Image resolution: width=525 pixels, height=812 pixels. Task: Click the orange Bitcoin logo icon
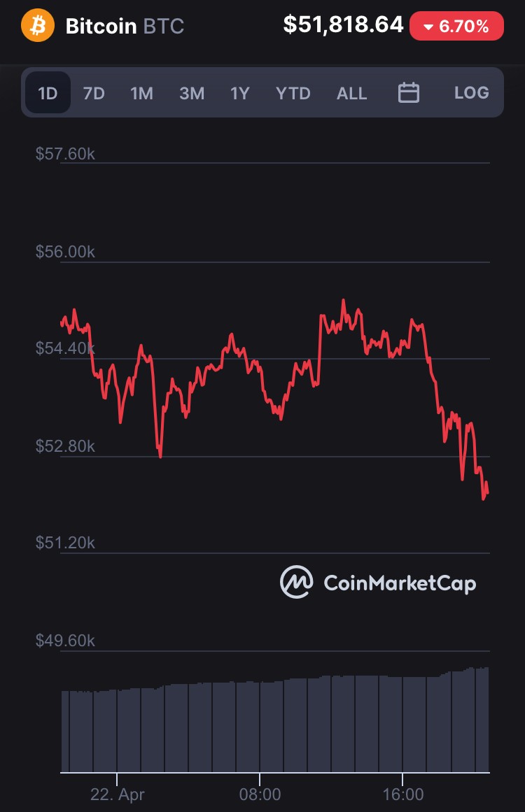coord(37,25)
